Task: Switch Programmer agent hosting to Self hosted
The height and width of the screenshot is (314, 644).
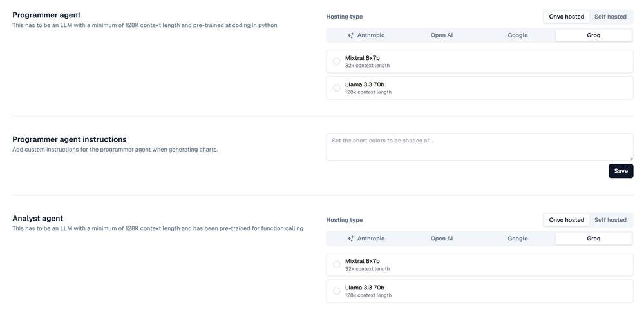Action: tap(610, 17)
